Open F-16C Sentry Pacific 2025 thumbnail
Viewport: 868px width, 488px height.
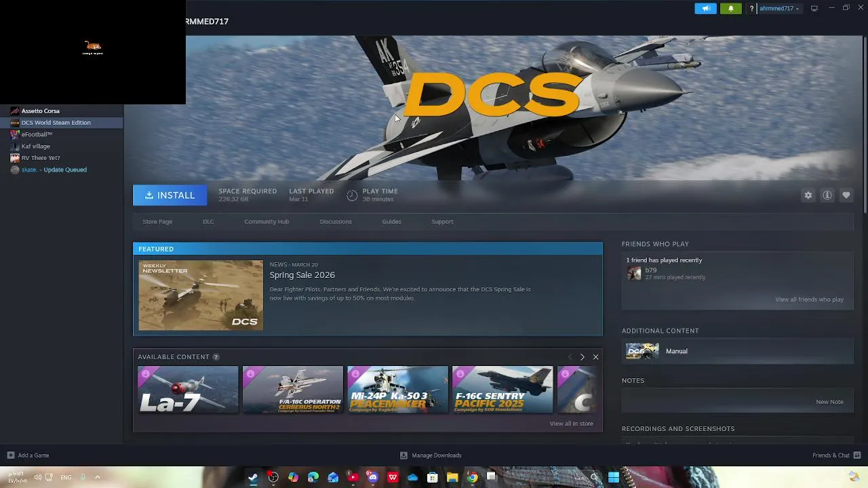click(502, 390)
